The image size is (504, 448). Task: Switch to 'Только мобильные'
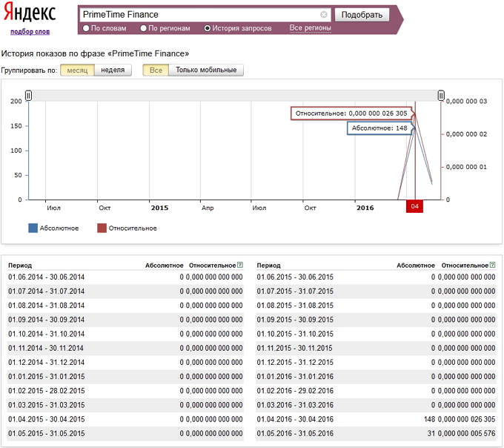206,70
